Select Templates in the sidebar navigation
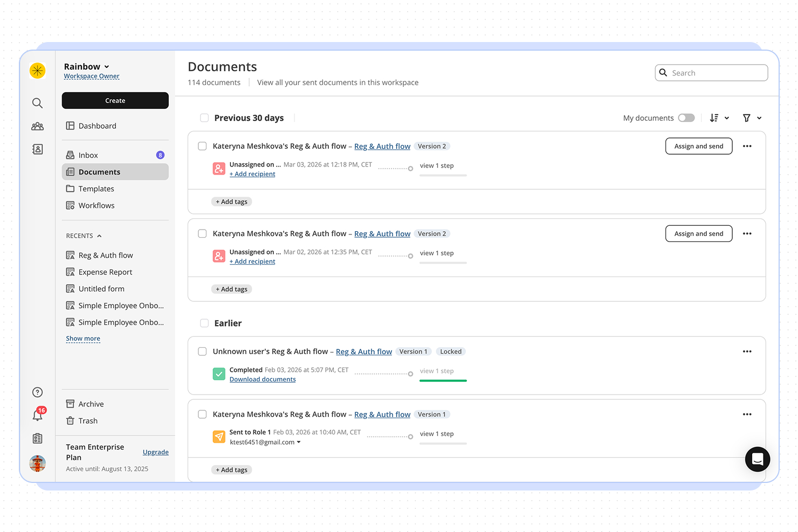798x532 pixels. [96, 189]
